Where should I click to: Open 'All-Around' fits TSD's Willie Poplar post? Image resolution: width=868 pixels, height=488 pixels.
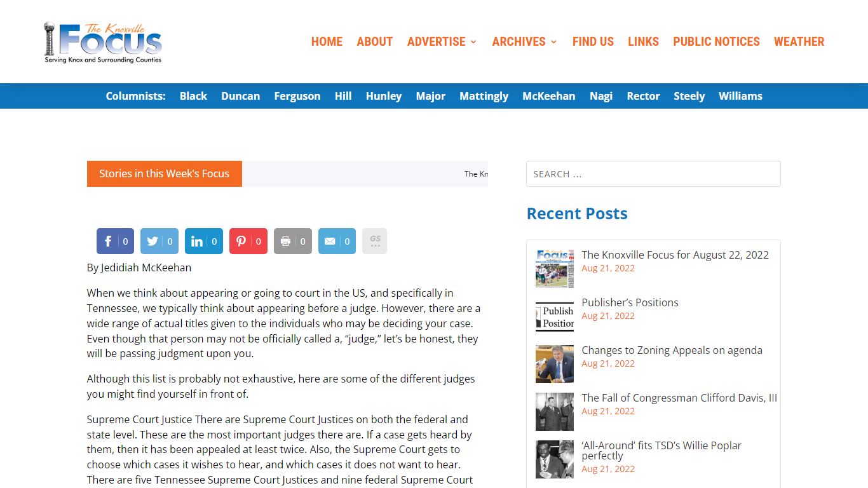point(661,451)
